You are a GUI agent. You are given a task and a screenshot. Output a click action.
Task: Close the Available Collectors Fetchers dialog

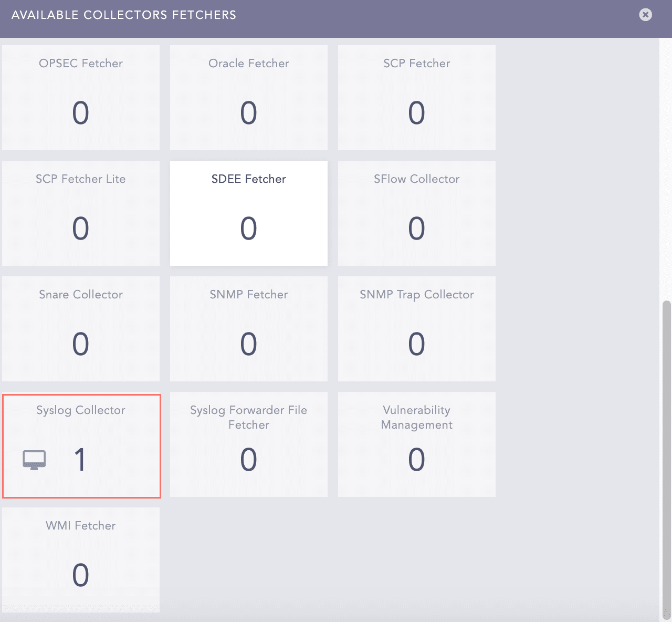click(645, 15)
